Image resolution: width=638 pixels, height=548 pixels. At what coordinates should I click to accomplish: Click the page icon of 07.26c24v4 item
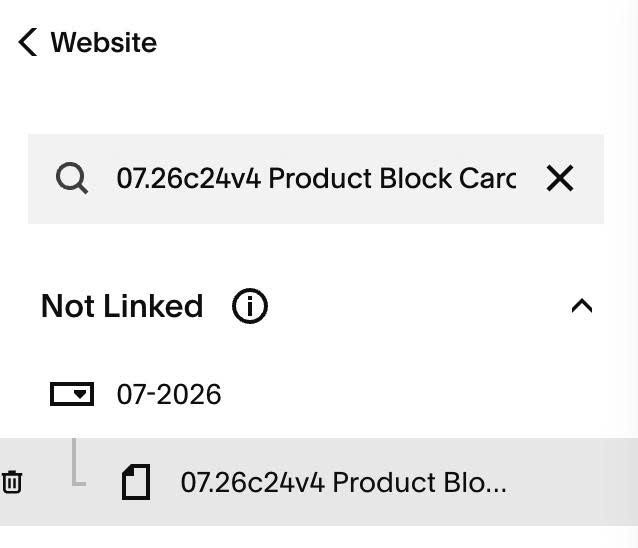point(136,482)
